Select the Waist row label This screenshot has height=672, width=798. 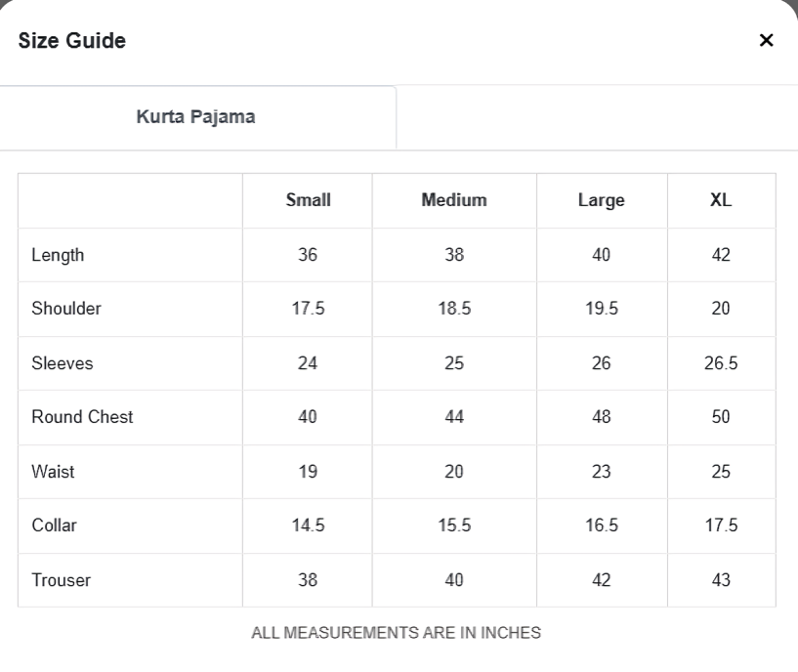[53, 472]
